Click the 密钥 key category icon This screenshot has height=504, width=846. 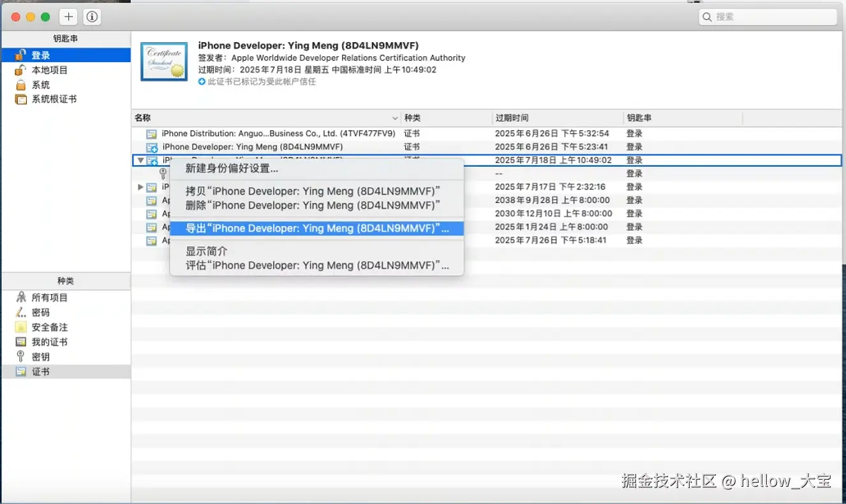(x=21, y=357)
